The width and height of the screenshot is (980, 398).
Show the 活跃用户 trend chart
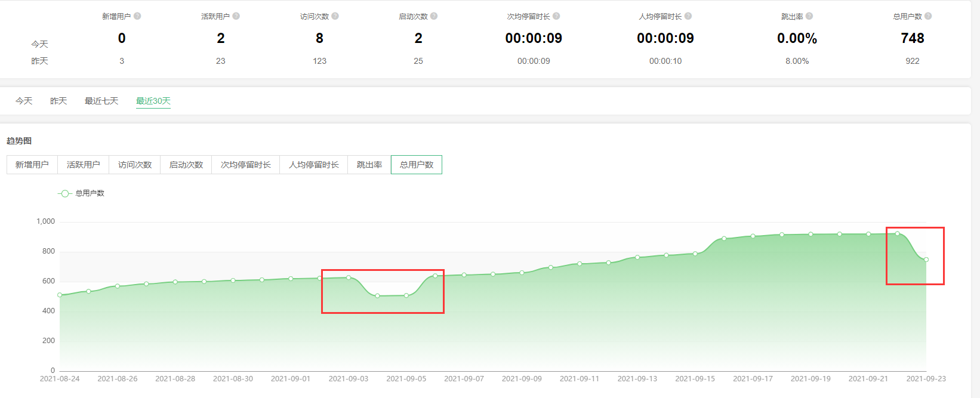pyautogui.click(x=84, y=165)
